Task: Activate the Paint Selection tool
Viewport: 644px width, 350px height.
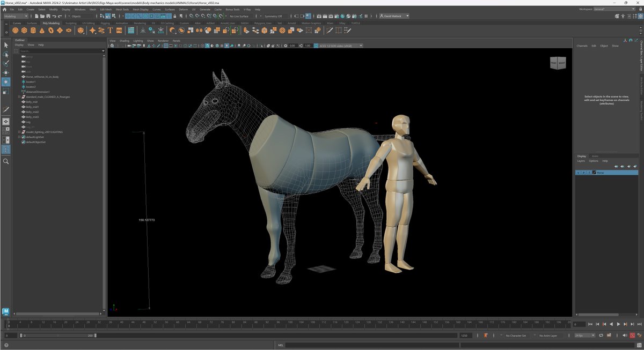Action: coord(6,63)
